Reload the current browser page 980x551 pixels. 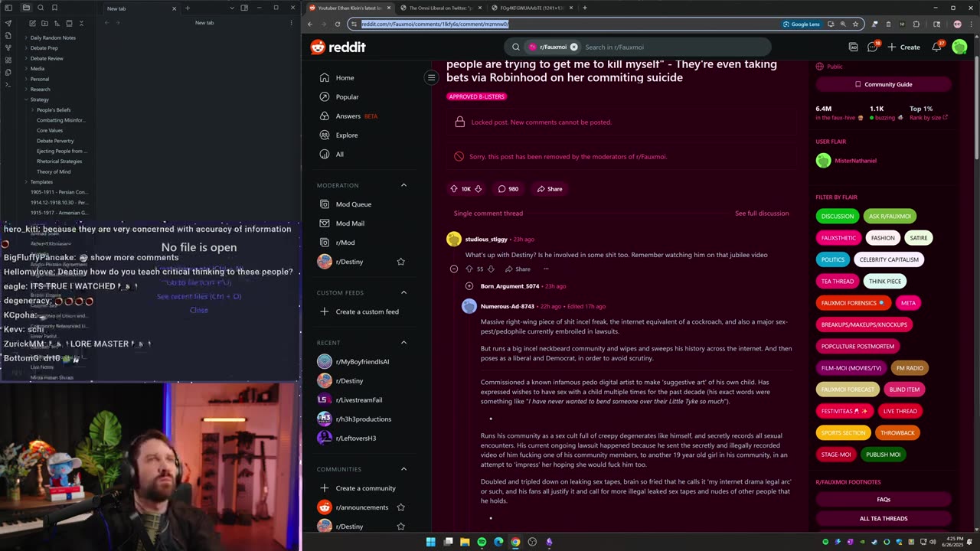(337, 24)
